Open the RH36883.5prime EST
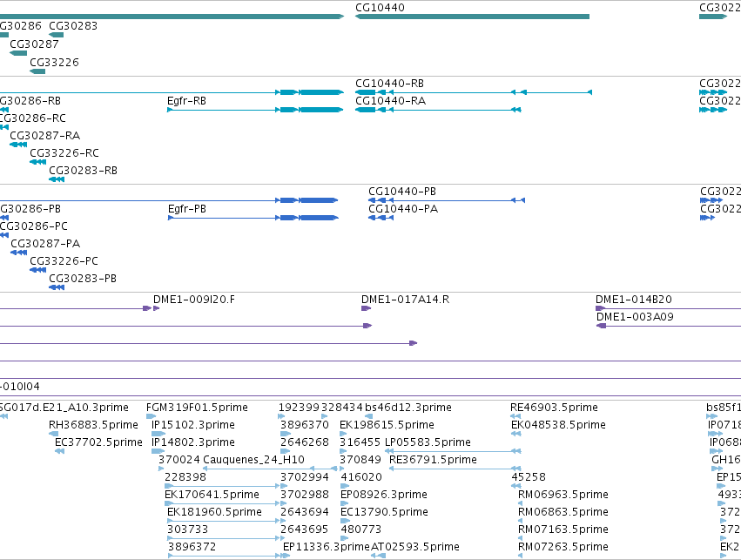Viewport: 741px width, 560px height. [x=54, y=434]
